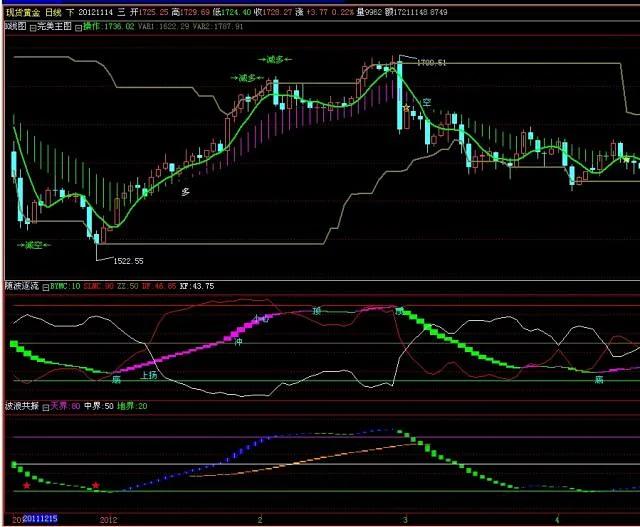This screenshot has height=527, width=640.
Task: Click the 上扬 marker in the oscillator panel
Action: (149, 376)
